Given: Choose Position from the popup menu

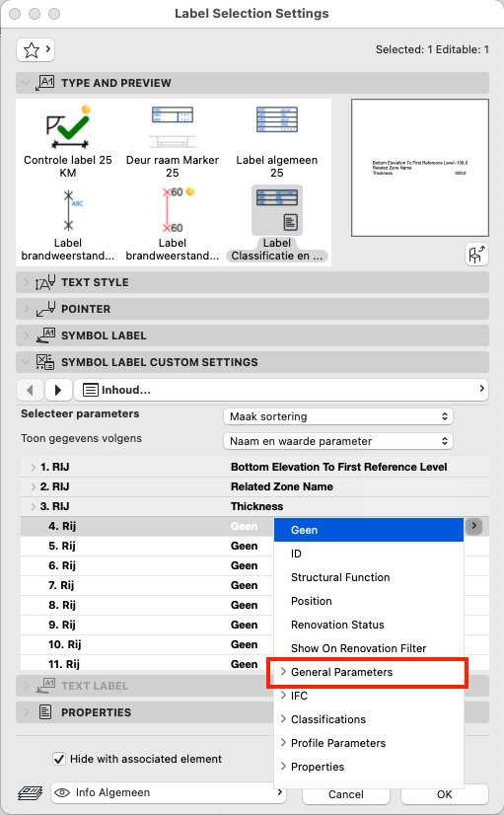Looking at the screenshot, I should tap(369, 601).
